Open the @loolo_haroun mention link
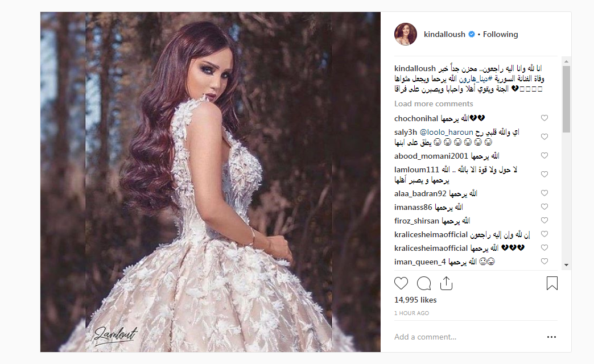This screenshot has width=594, height=364. click(446, 132)
